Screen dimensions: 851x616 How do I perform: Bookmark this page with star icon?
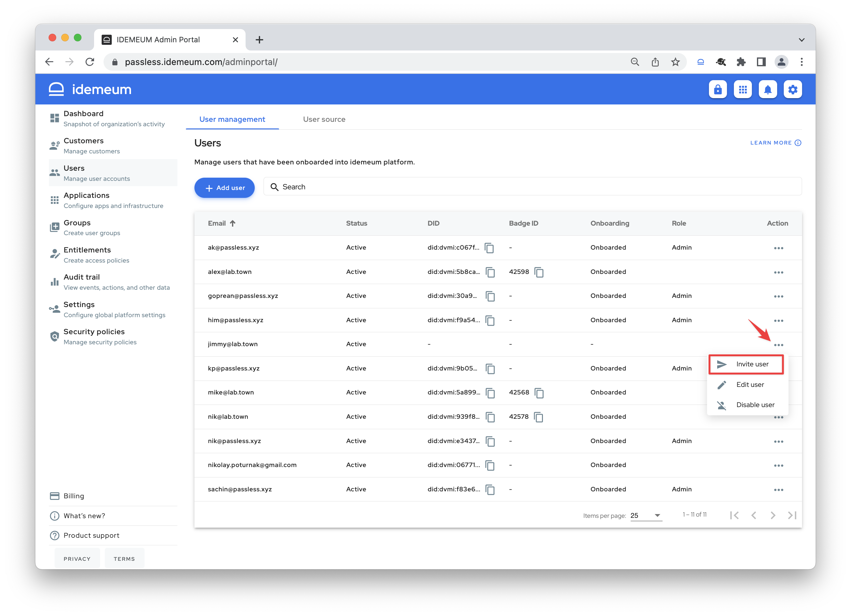(x=675, y=62)
